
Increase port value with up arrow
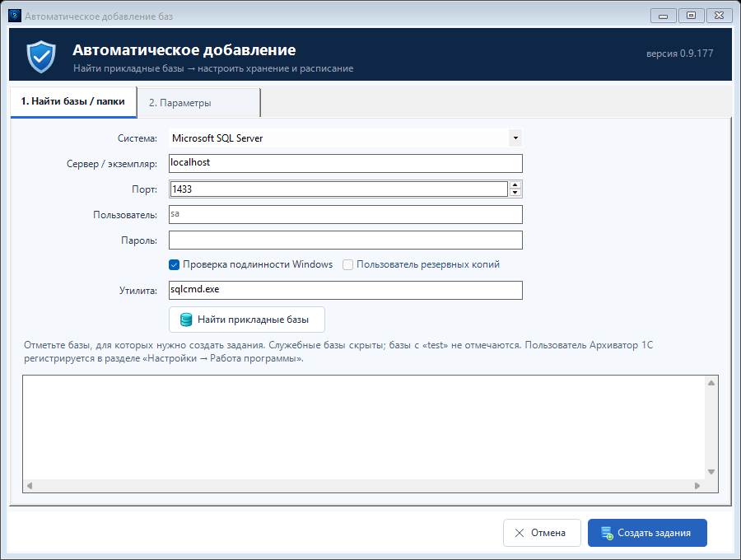(515, 185)
